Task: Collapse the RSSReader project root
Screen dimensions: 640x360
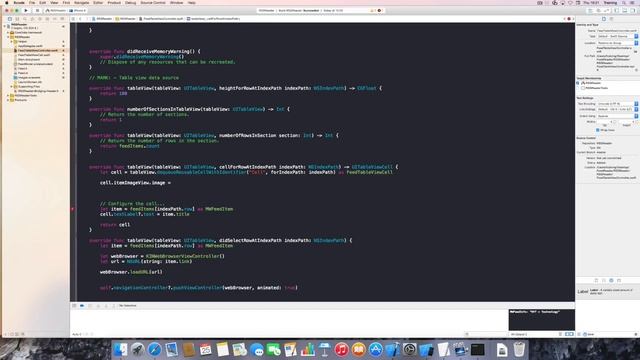Action: 5,26
